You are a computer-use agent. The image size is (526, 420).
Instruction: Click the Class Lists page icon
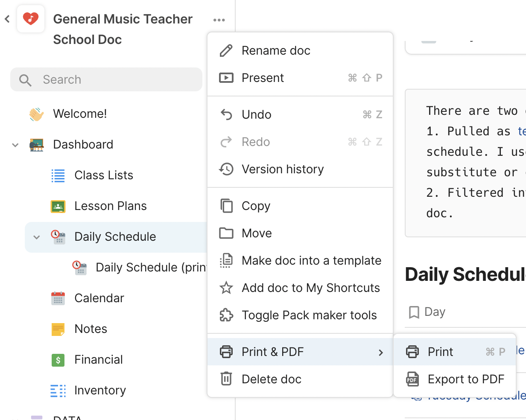pyautogui.click(x=58, y=175)
